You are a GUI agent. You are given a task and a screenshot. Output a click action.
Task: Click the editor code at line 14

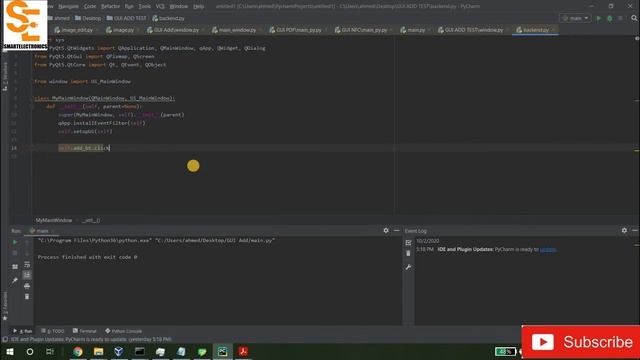84,148
